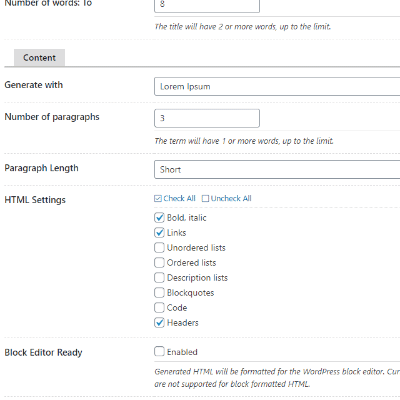This screenshot has height=400, width=400.
Task: Click the Enabled label text
Action: tap(182, 352)
